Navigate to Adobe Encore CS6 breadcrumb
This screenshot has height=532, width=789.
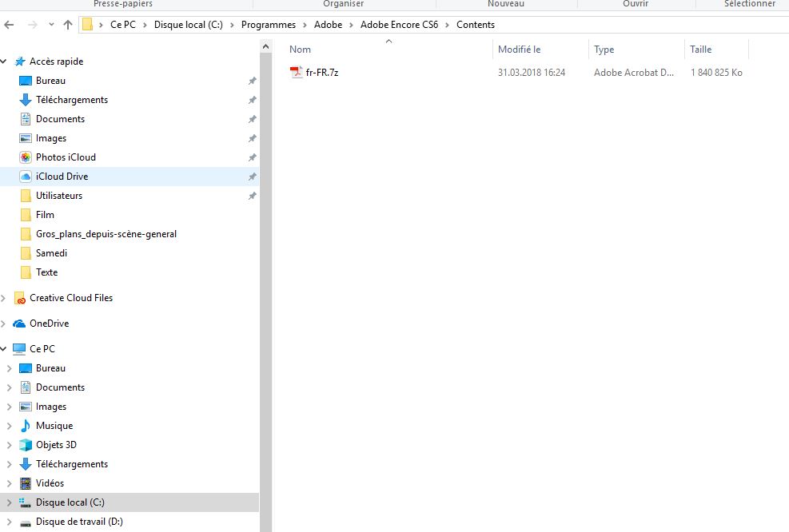[399, 25]
